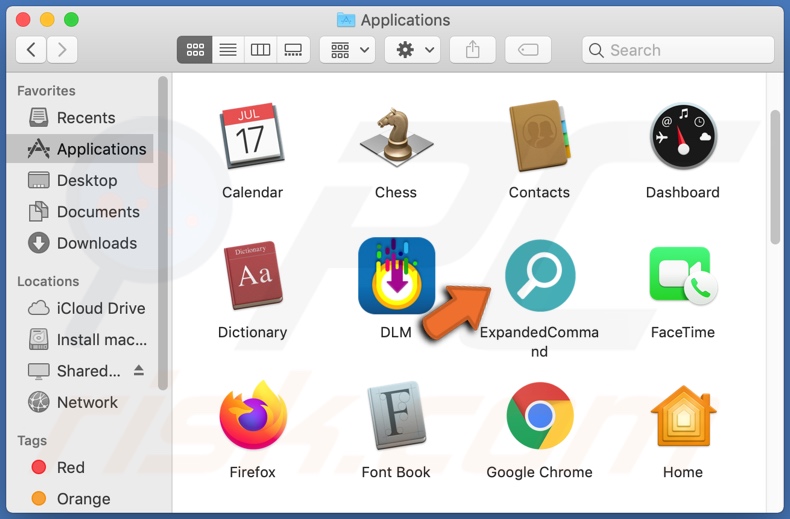Select the Google Chrome app icon
Viewport: 790px width, 519px height.
point(540,416)
